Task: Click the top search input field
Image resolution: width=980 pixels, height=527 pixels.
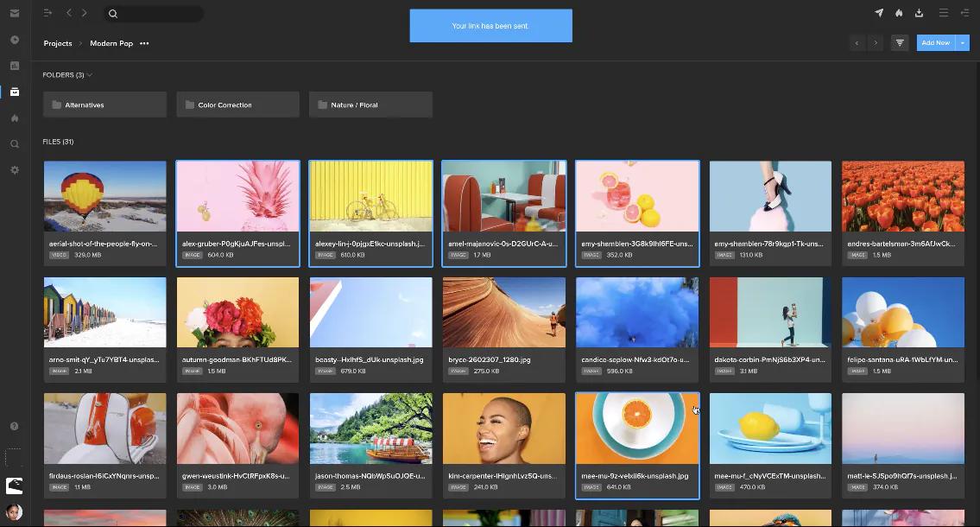Action: pyautogui.click(x=154, y=13)
